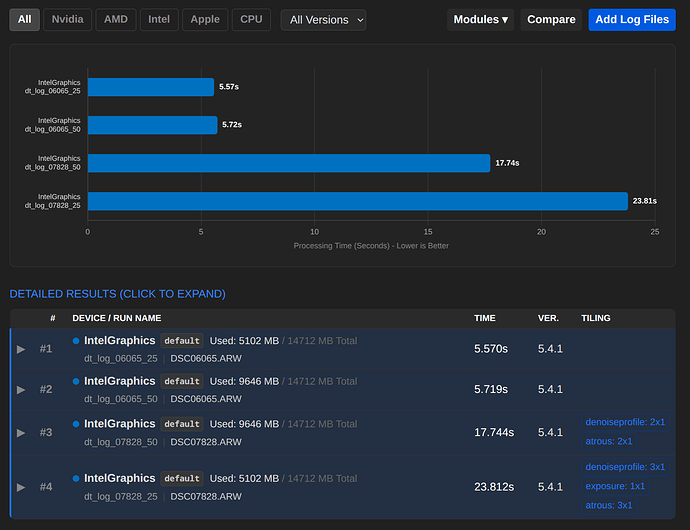Click Used: 5102 MB in row #1
This screenshot has width=690, height=530.
244,341
